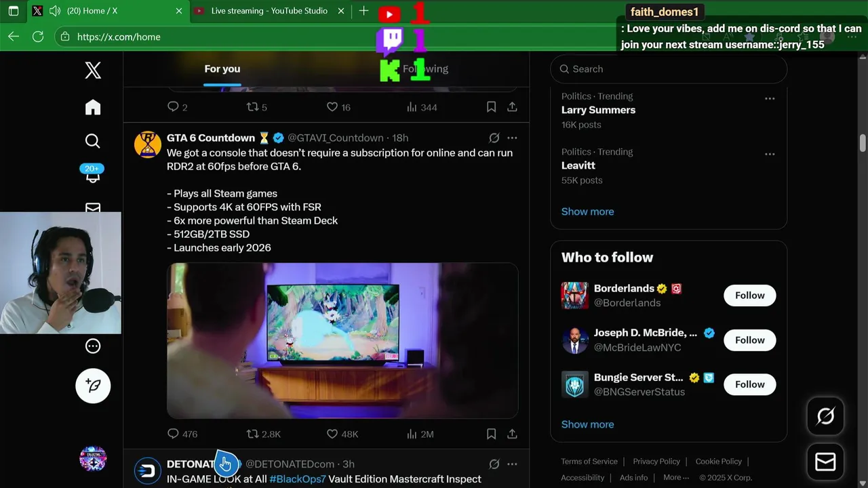Click the compose post feather button
Viewport: 868px width, 488px height.
pyautogui.click(x=93, y=386)
